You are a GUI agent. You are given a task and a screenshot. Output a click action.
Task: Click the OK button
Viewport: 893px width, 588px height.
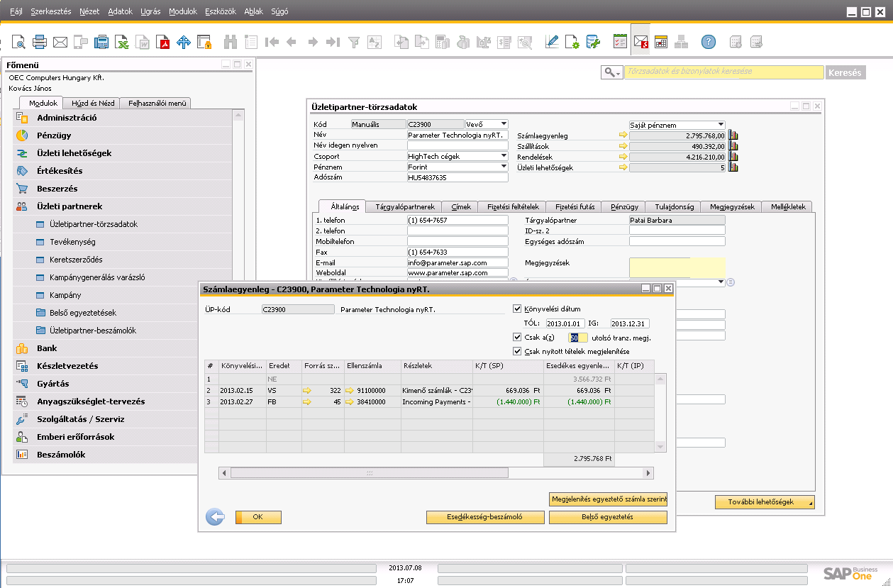258,517
